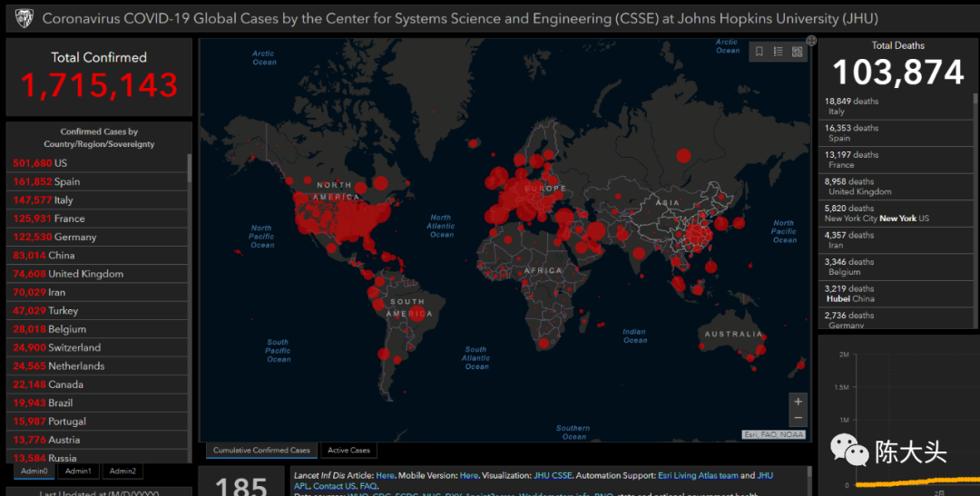Select the Admin2 tab
The height and width of the screenshot is (496, 980).
(x=122, y=471)
